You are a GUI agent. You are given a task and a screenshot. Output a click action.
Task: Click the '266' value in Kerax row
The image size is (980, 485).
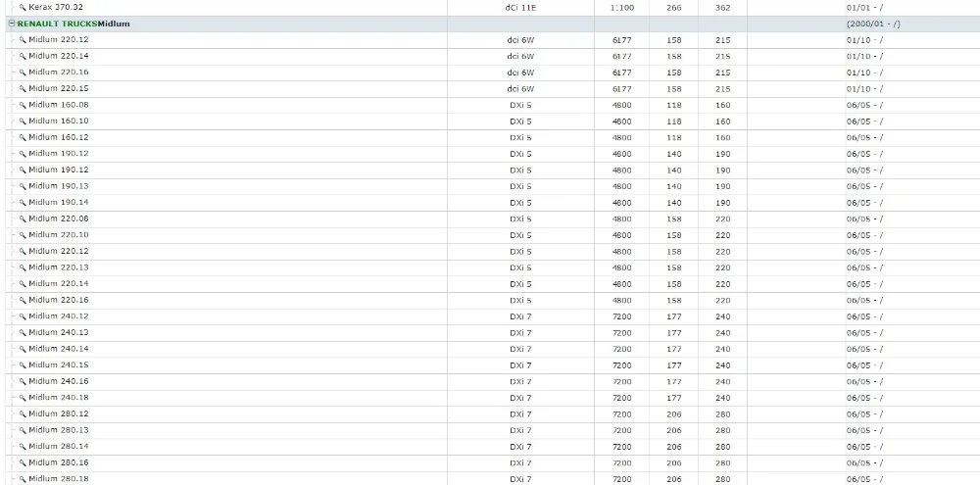tap(674, 8)
